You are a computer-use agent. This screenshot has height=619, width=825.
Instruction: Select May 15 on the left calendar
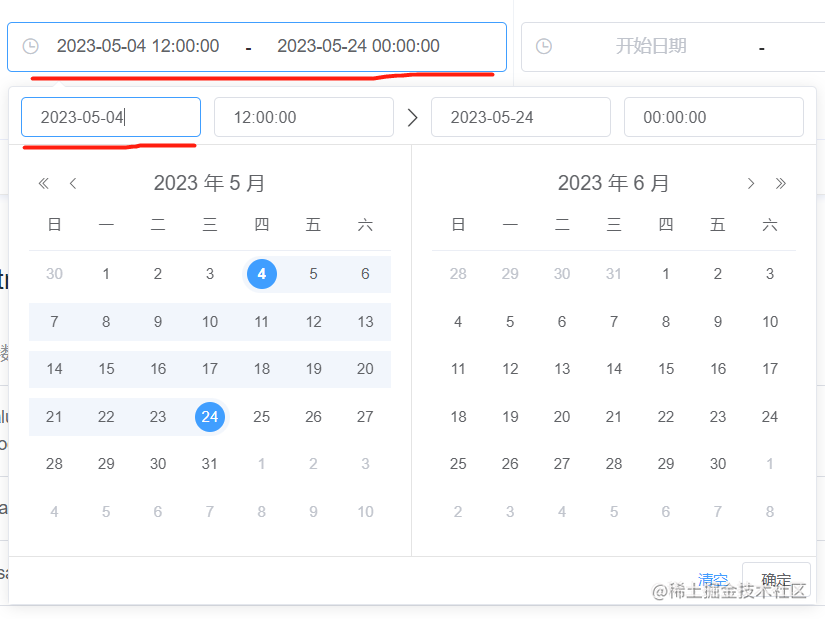pyautogui.click(x=106, y=369)
